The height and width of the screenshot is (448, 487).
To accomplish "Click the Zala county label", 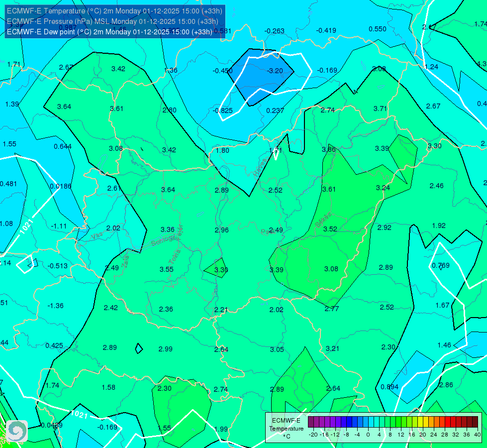I will point(126,261).
